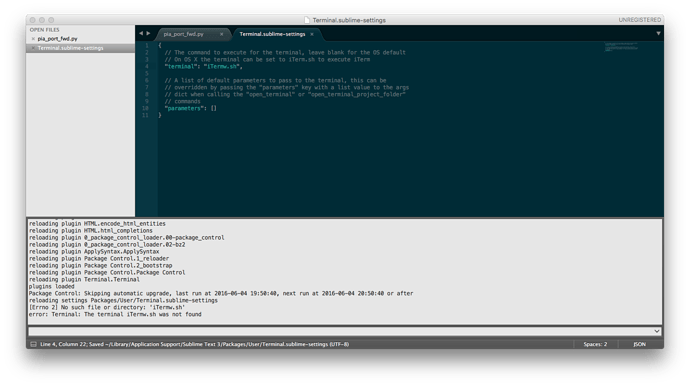The width and height of the screenshot is (690, 386).
Task: Click line number 4 in the gutter
Action: coord(147,66)
